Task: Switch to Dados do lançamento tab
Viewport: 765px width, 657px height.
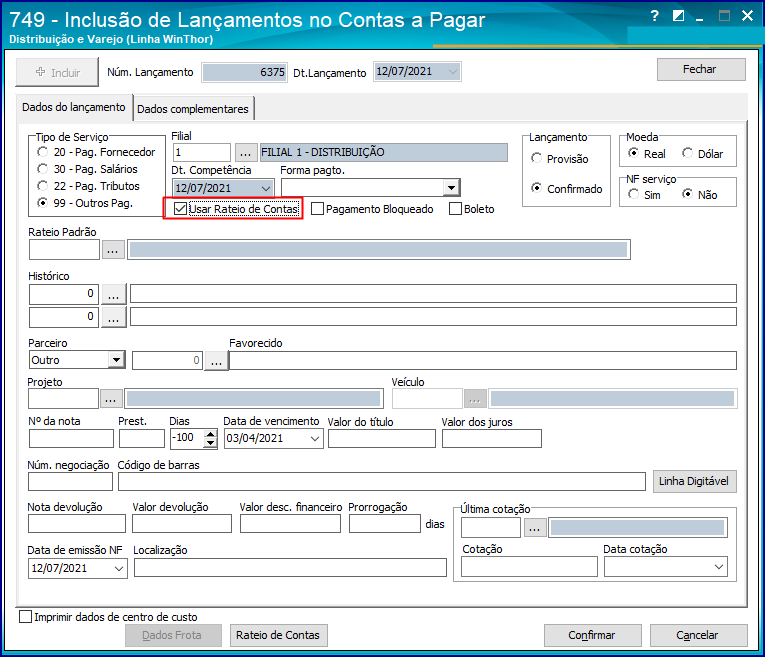Action: point(74,107)
